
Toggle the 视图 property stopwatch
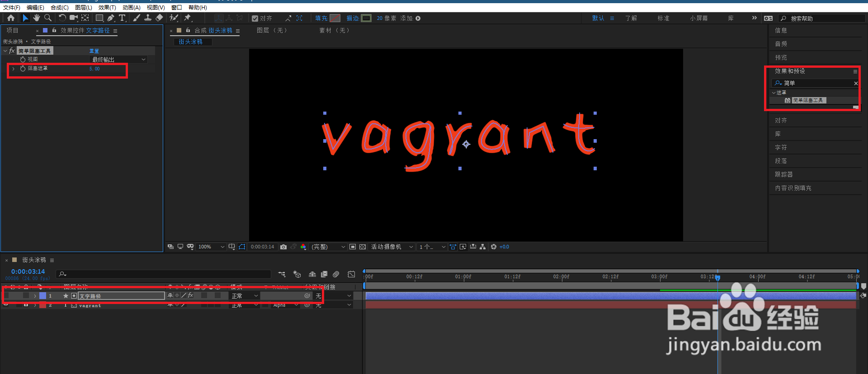pos(23,60)
